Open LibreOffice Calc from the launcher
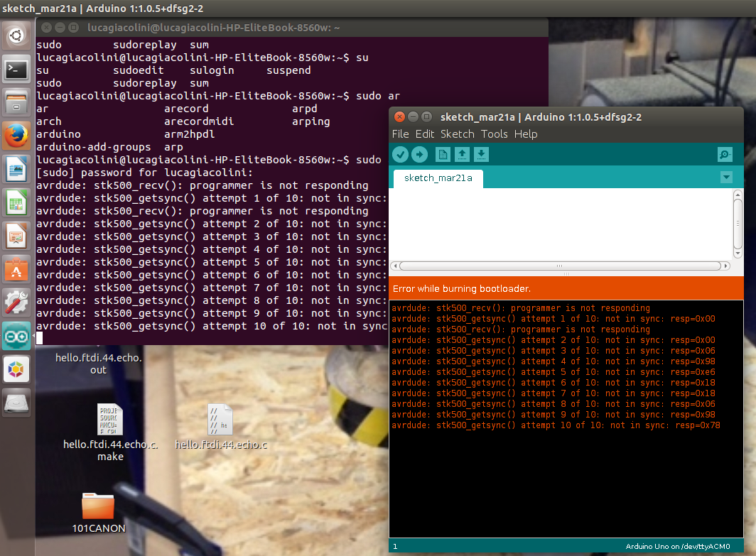This screenshot has height=556, width=756. click(x=16, y=203)
